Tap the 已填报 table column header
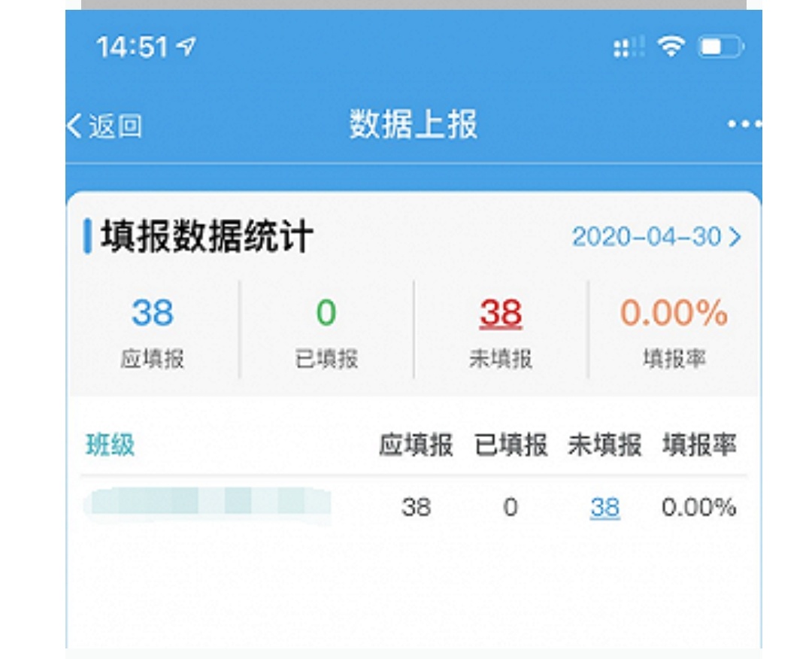The width and height of the screenshot is (812, 659). point(511,445)
